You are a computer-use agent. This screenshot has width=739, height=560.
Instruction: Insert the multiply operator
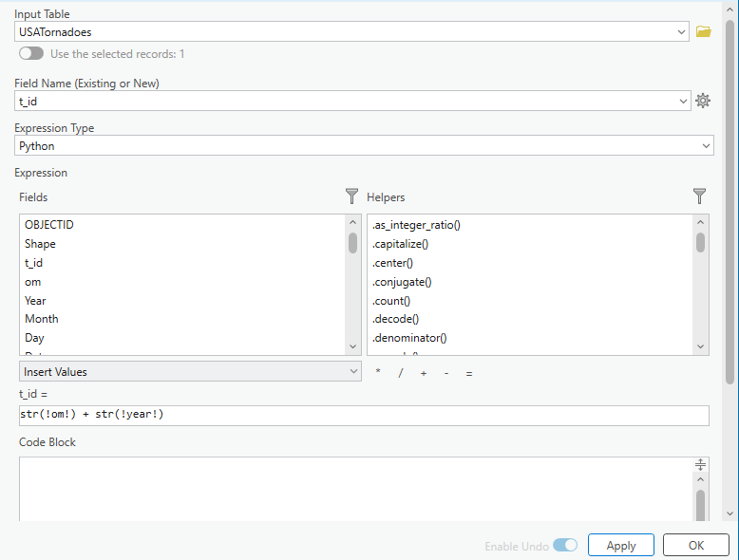[x=378, y=373]
